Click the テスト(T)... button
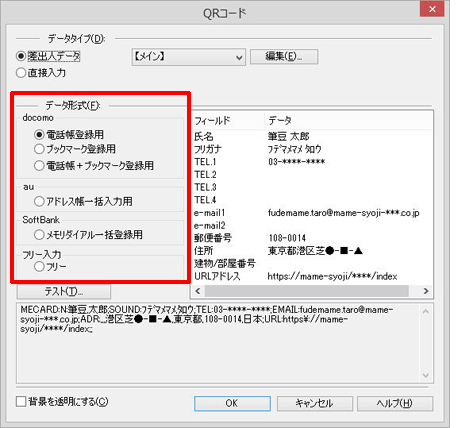This screenshot has height=428, width=470. pyautogui.click(x=64, y=292)
